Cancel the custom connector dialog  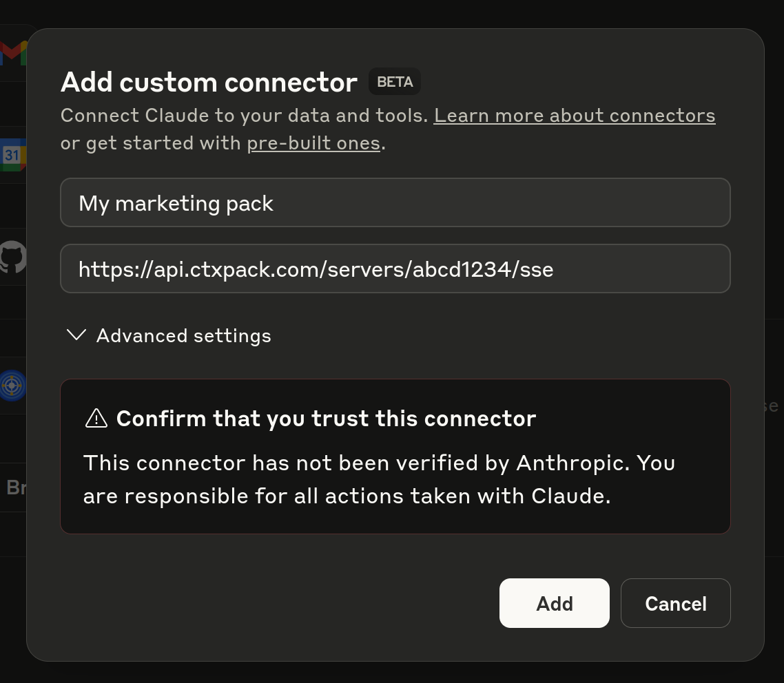[676, 603]
